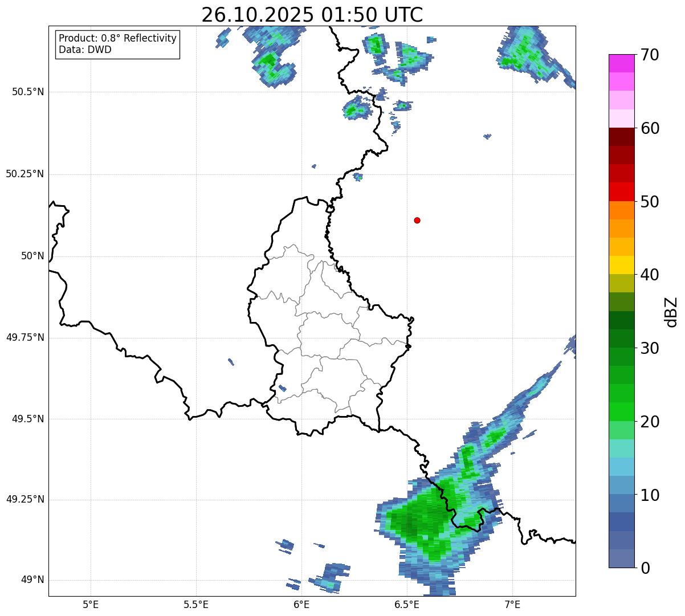Click the latitude label 49.75°N
Viewport: 685px width, 616px height.
(x=25, y=337)
